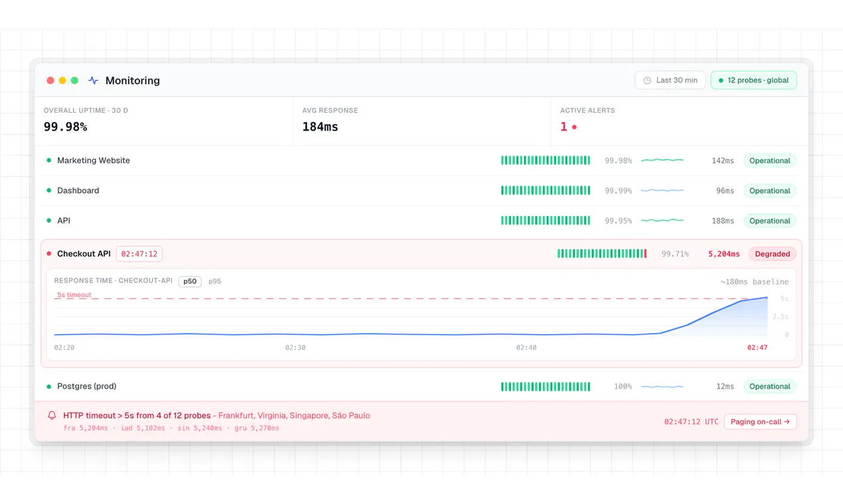Click Dashboard uptime bar strip

click(x=546, y=190)
